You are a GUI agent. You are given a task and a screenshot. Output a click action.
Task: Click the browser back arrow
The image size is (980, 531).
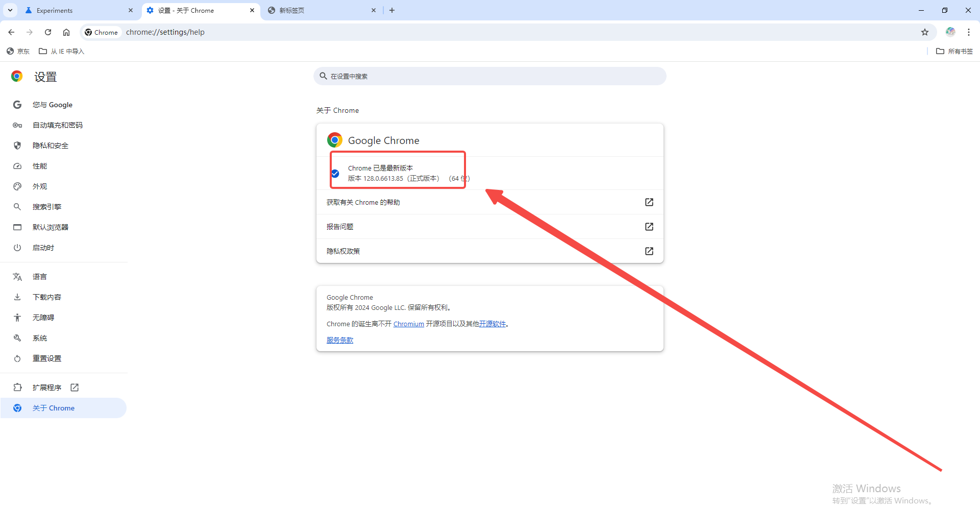point(11,32)
